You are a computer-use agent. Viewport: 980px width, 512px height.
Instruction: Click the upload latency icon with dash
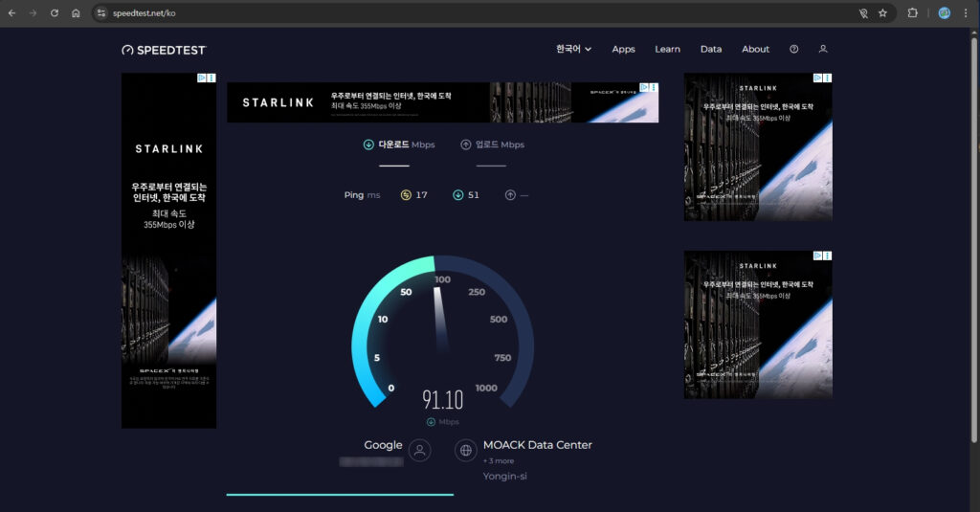[510, 195]
